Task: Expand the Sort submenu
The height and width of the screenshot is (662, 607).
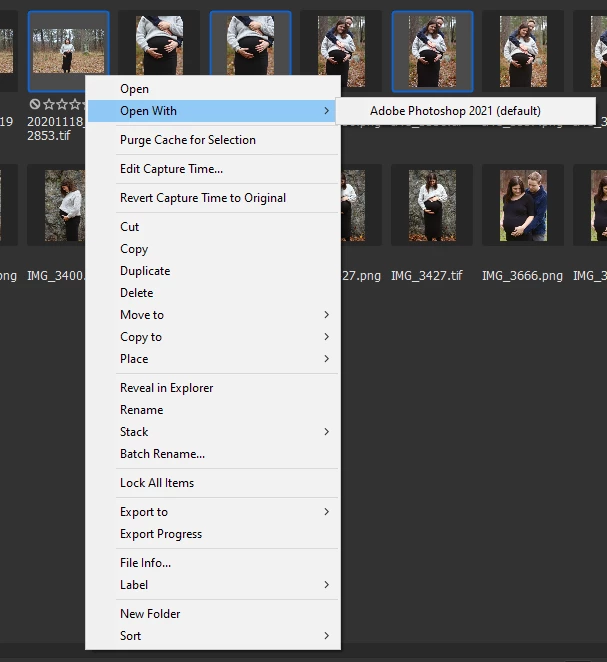Action: 213,635
